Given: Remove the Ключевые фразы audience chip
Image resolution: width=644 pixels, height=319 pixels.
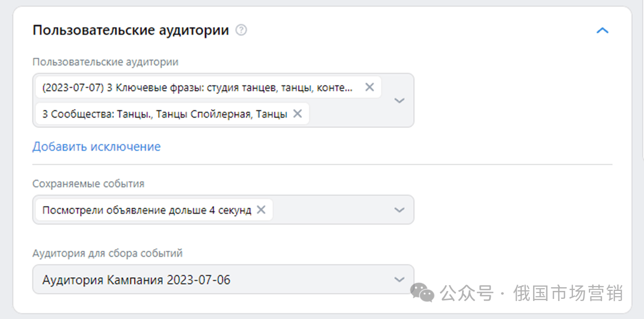Looking at the screenshot, I should (x=370, y=87).
